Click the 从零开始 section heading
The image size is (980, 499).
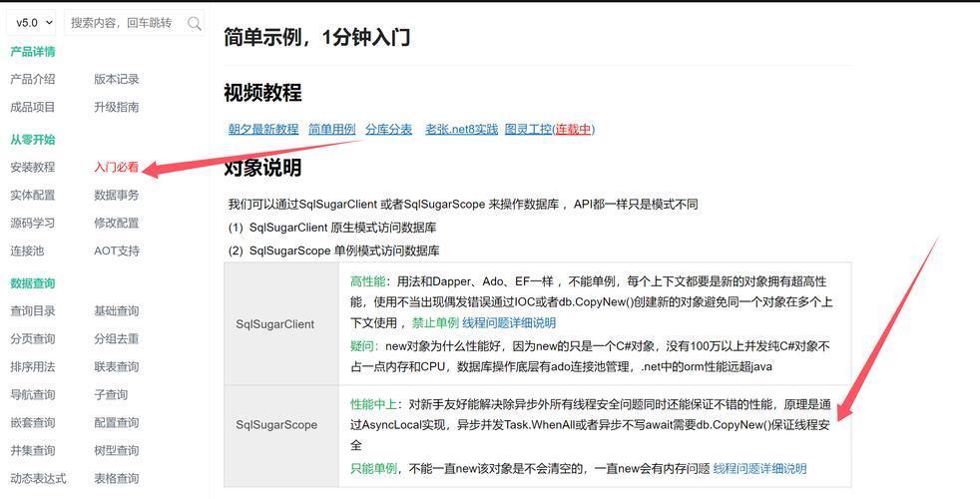(x=33, y=140)
